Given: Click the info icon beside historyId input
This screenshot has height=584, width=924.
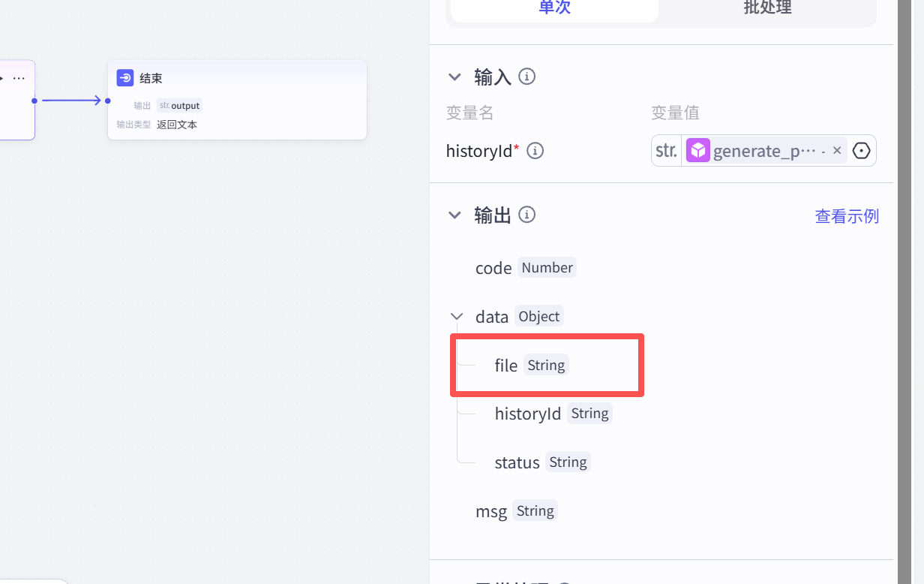Looking at the screenshot, I should pos(535,151).
